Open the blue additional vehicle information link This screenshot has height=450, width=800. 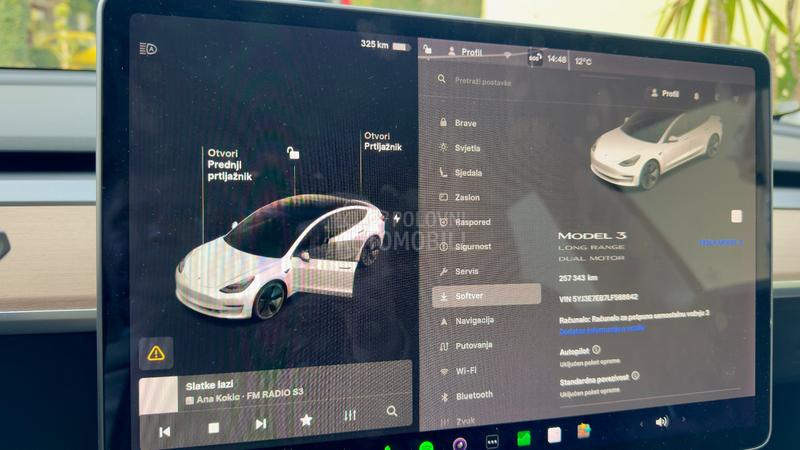[x=602, y=331]
